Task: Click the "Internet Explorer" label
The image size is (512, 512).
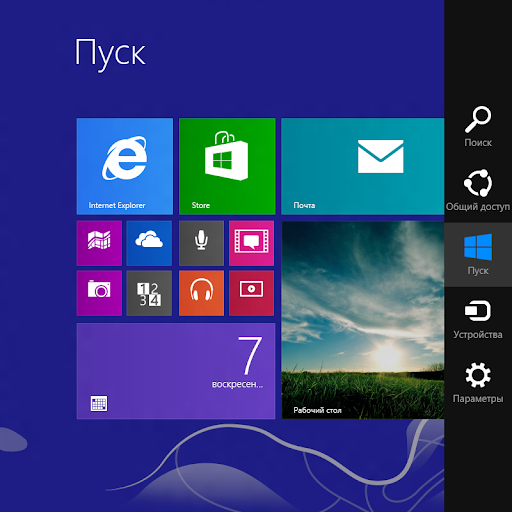Action: click(x=117, y=205)
